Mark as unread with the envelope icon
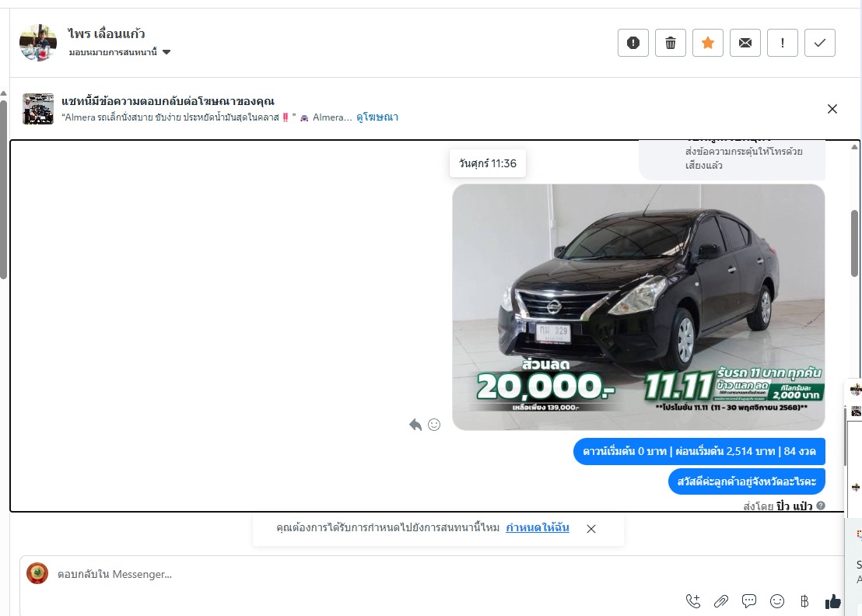Screen dimensions: 862x616 (745, 43)
